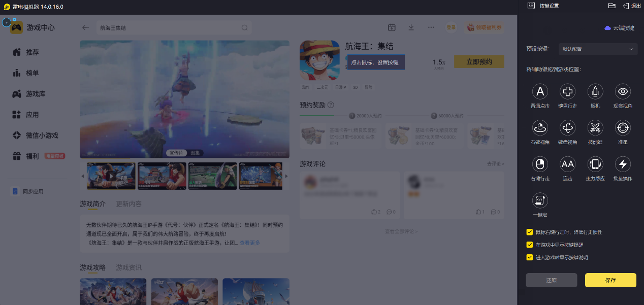This screenshot has width=644, height=305.
Task: Click 同步应用 in the sidebar
Action: [x=28, y=191]
